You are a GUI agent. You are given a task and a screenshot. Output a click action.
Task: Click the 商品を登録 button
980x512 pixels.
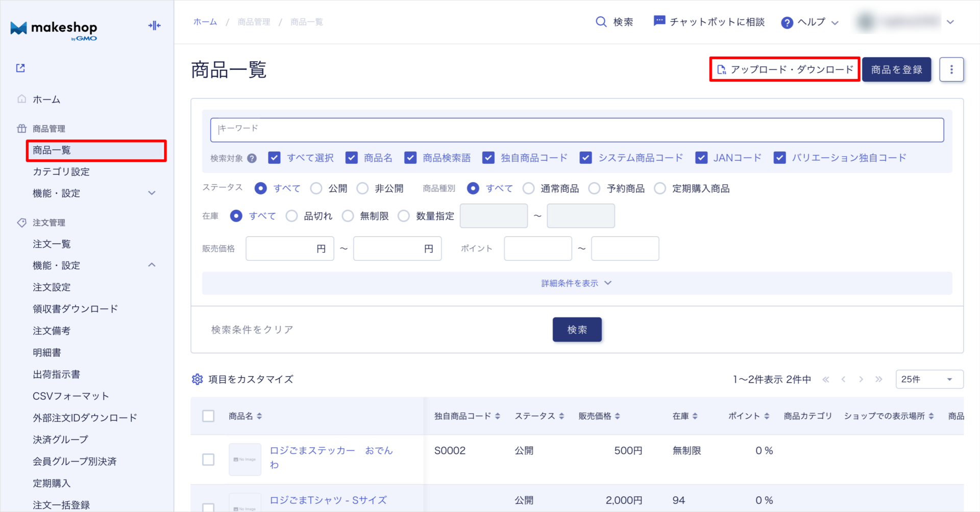[896, 69]
